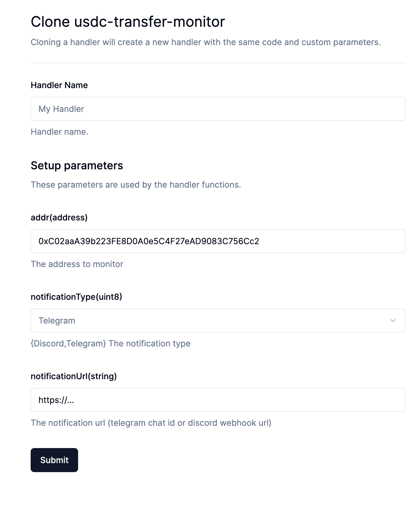Click 'These parameters are used' description
420x507 pixels.
point(136,185)
